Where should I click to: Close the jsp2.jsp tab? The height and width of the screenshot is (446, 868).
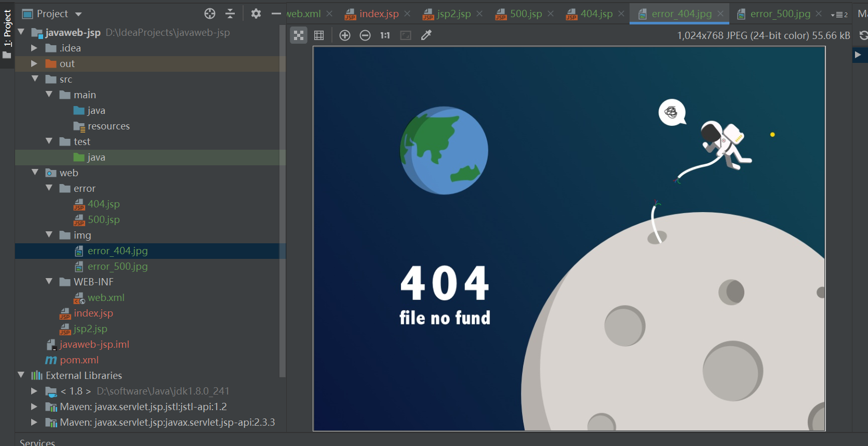click(479, 14)
